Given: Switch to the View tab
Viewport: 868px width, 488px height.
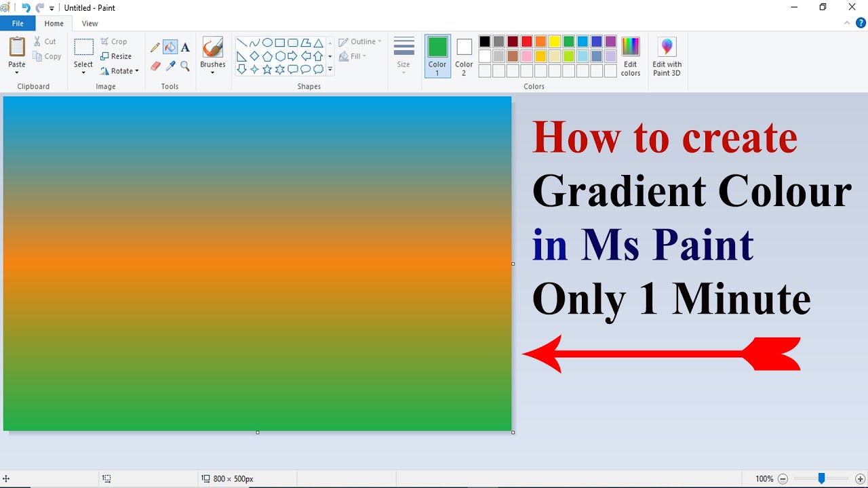Looking at the screenshot, I should point(90,24).
